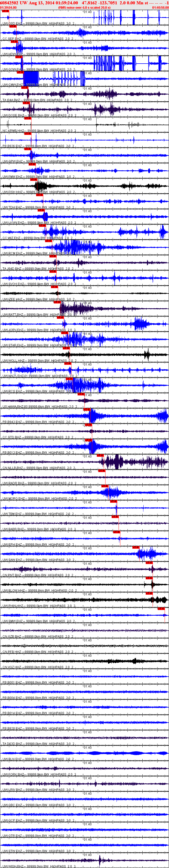Image resolution: width=169 pixels, height=868 pixels.
Task: Select the UW BABR BHZ trace label
Action: 39,529
